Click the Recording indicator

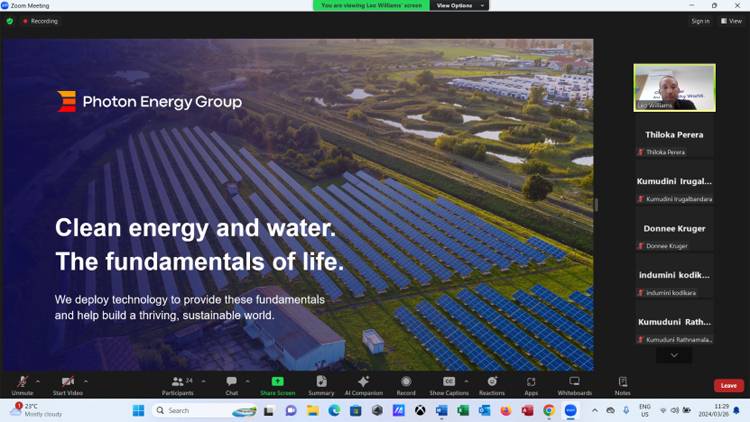41,21
